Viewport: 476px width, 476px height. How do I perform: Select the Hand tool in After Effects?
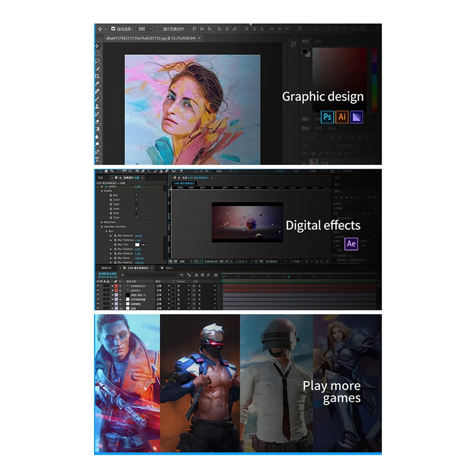pos(106,171)
